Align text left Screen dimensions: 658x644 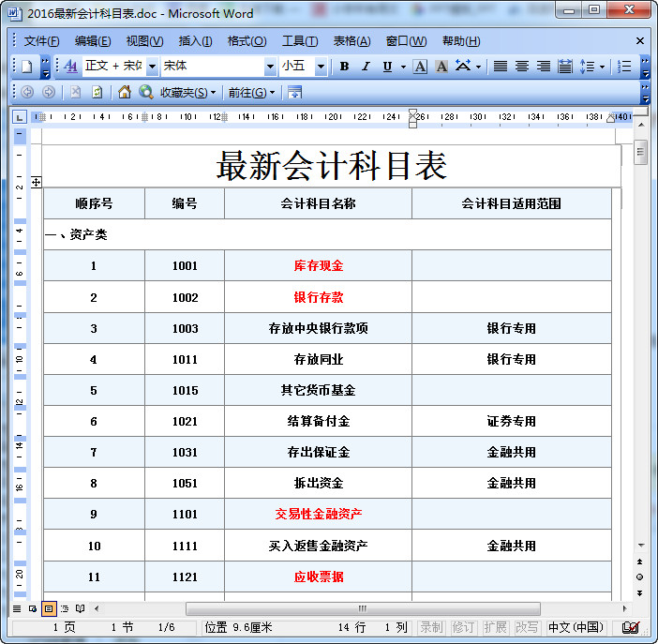pyautogui.click(x=501, y=67)
